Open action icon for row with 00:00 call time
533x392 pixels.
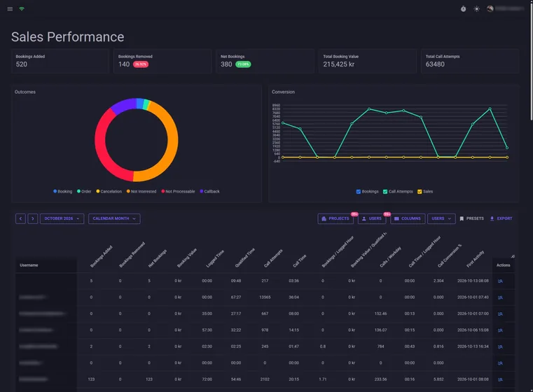click(x=500, y=363)
